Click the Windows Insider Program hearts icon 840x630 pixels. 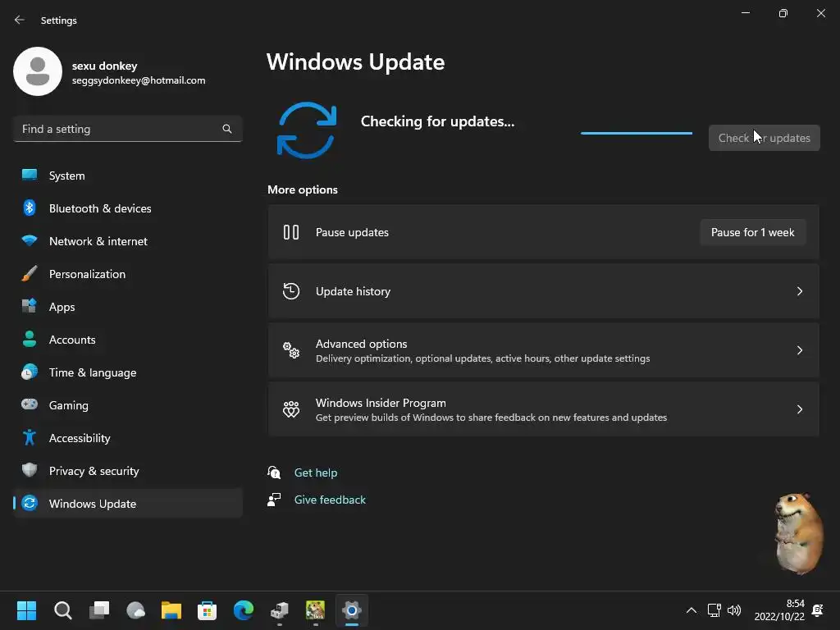pyautogui.click(x=291, y=409)
